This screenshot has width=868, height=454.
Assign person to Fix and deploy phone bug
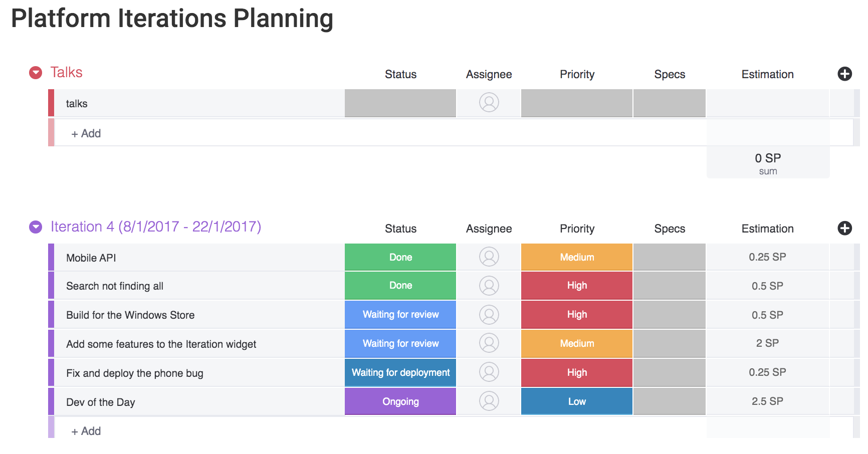pyautogui.click(x=489, y=372)
